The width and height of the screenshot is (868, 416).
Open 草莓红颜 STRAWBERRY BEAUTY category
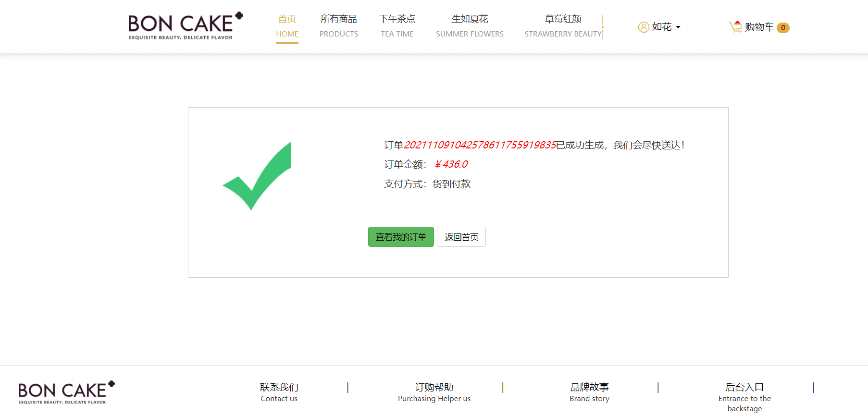pos(563,26)
